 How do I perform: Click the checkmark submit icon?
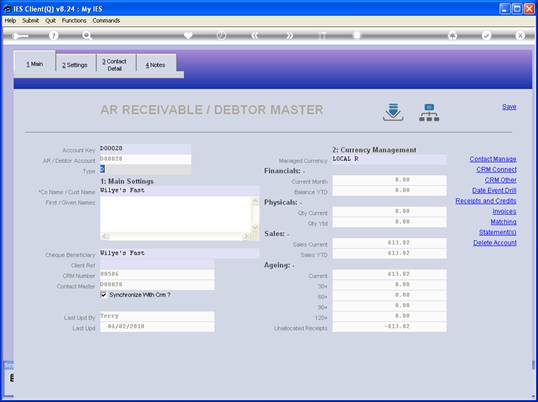click(x=487, y=35)
